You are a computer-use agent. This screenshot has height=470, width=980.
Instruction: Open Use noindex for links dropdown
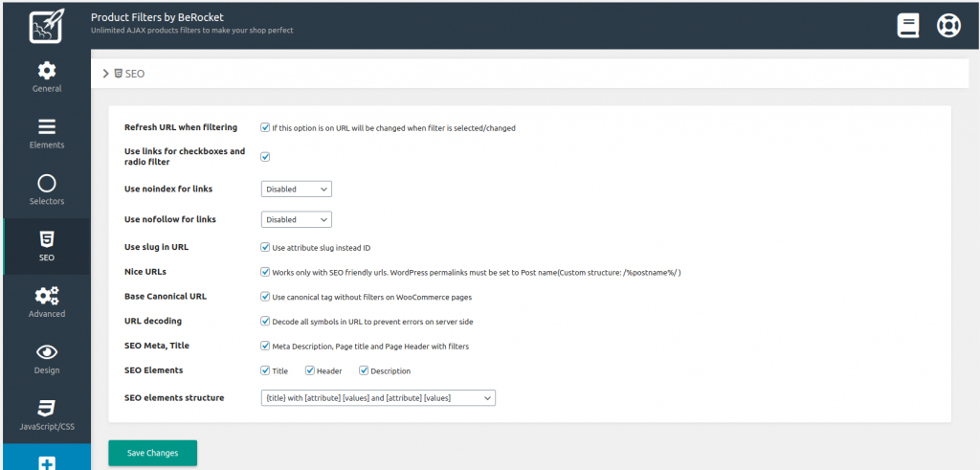click(296, 190)
